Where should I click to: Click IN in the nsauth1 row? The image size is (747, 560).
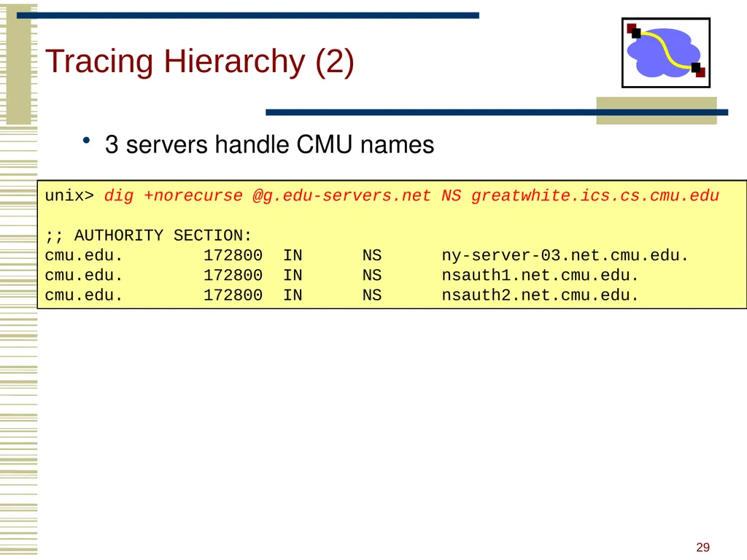point(293,275)
